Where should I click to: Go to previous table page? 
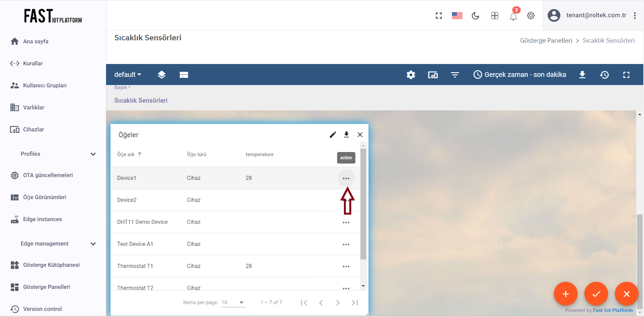tap(321, 303)
